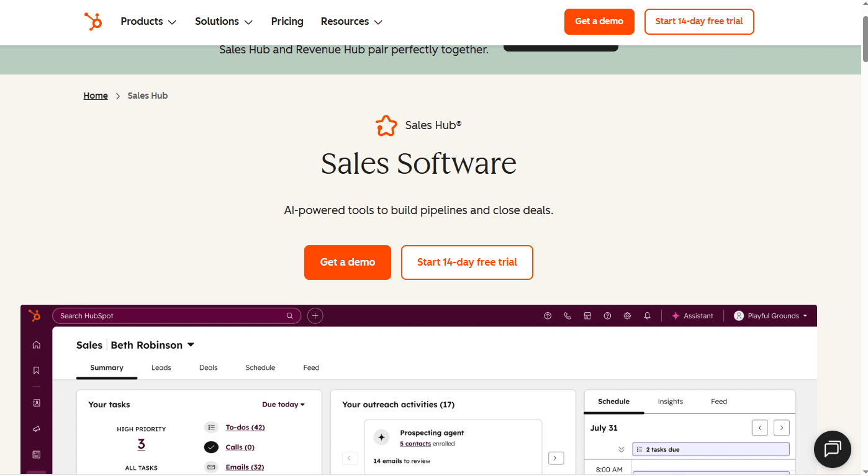Click the high priority count 3
This screenshot has height=476, width=868.
[141, 444]
